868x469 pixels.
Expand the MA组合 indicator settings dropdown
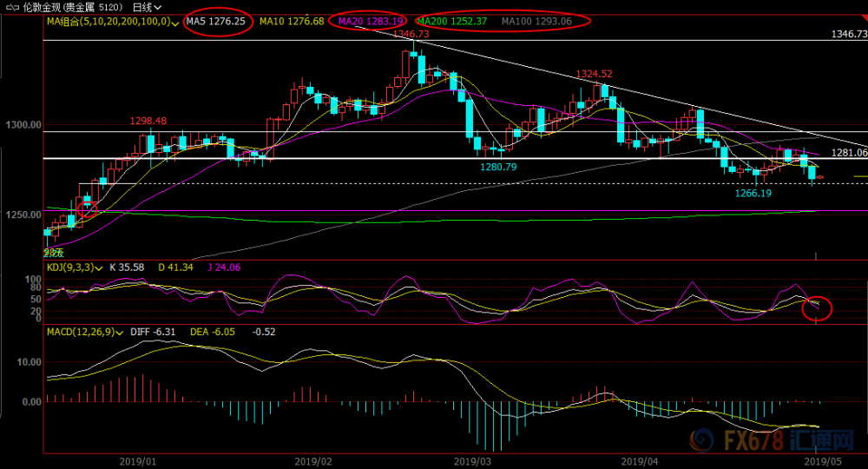coord(175,23)
